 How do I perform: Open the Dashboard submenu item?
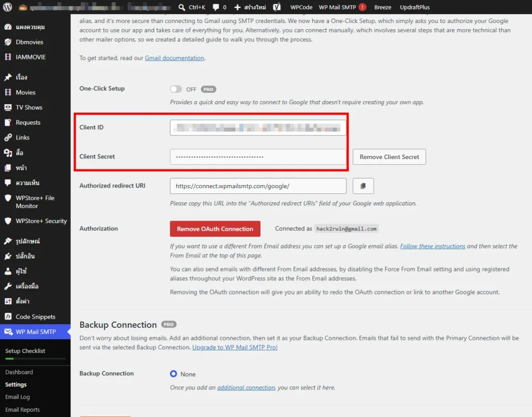[x=19, y=372]
